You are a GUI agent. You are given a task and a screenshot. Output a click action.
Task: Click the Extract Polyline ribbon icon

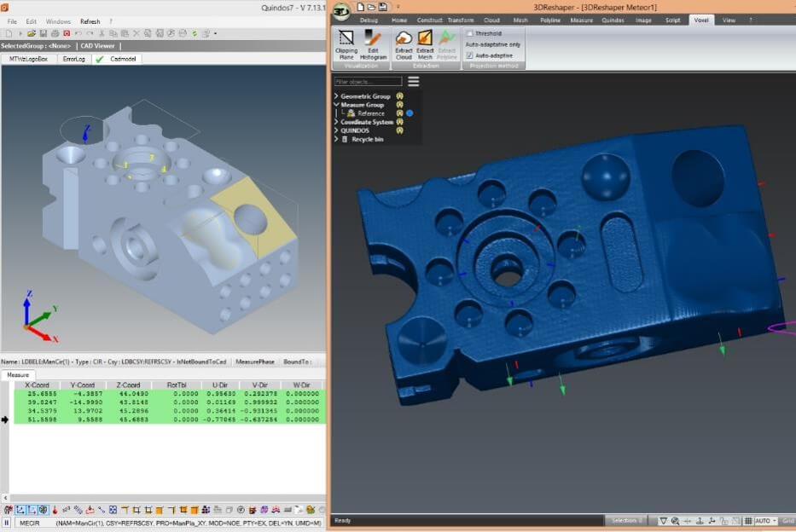coord(447,44)
